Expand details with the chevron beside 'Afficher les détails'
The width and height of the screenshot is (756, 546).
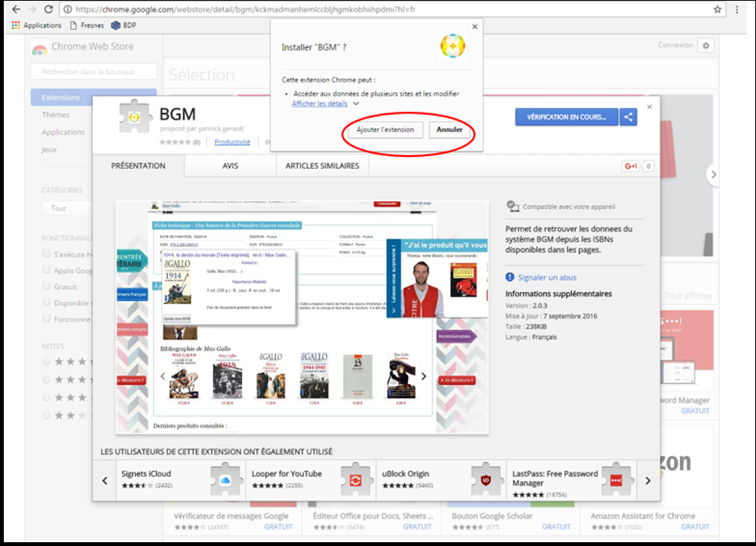pos(356,103)
